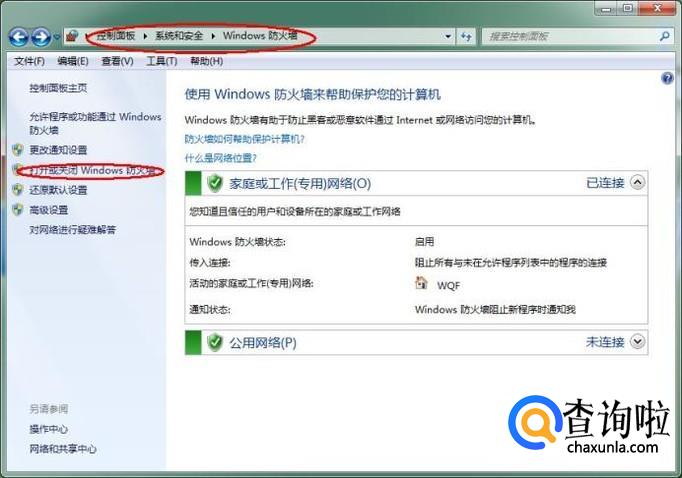Click heading 使用 Windows 防火墙来帮助保护您的计算机
This screenshot has width=682, height=478.
click(x=313, y=94)
